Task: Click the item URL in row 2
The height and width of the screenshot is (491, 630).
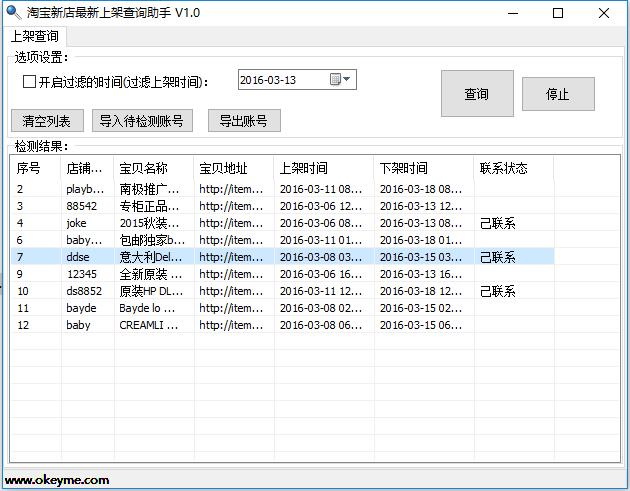Action: click(x=231, y=189)
